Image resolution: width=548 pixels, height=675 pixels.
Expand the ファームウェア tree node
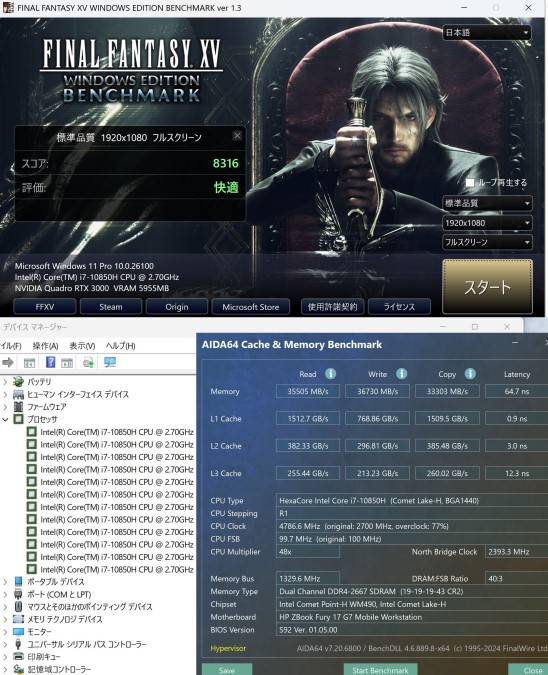(5, 407)
